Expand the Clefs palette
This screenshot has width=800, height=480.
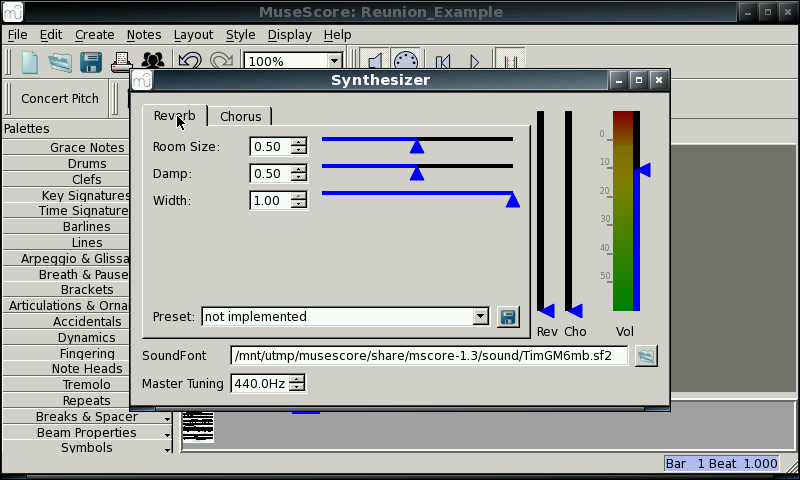(x=66, y=180)
